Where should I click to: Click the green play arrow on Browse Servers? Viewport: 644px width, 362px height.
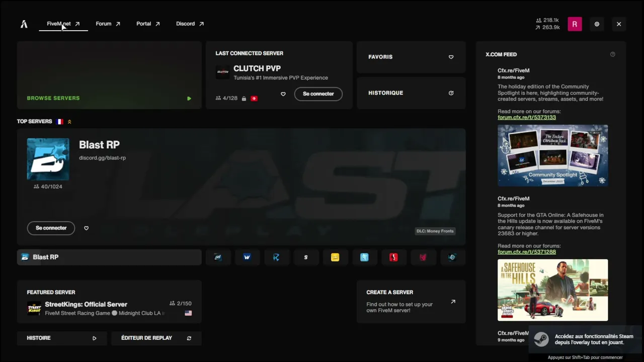tap(189, 99)
